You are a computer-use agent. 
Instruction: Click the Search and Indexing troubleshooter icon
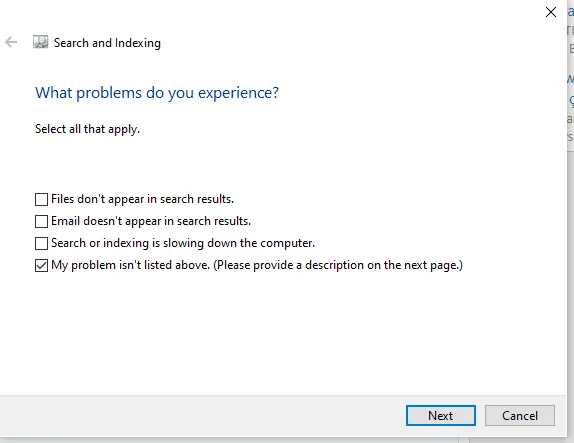coord(41,42)
